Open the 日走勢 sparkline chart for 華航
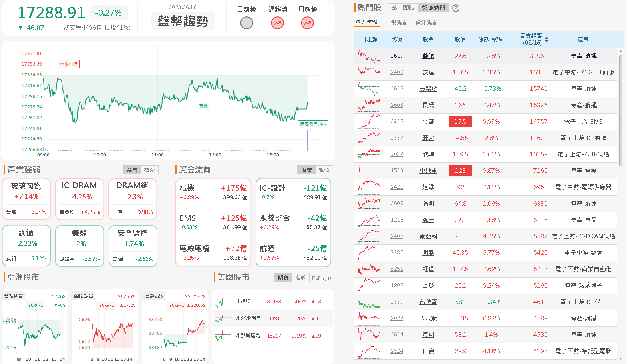 tap(369, 56)
